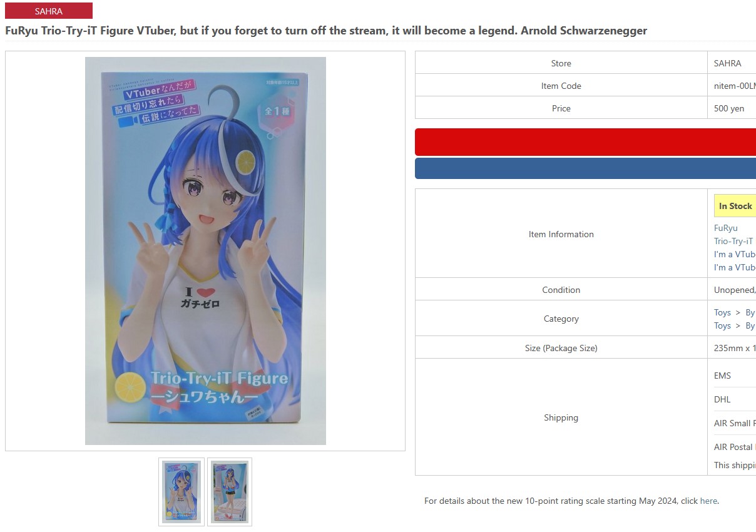The width and height of the screenshot is (756, 532).
Task: Open the first Toys category link
Action: (722, 312)
